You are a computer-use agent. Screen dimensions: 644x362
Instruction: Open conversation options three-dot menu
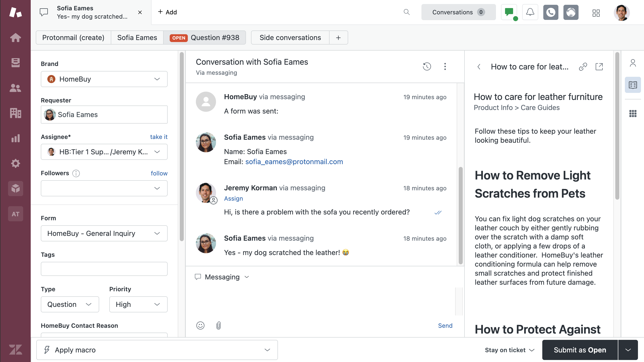(x=445, y=66)
